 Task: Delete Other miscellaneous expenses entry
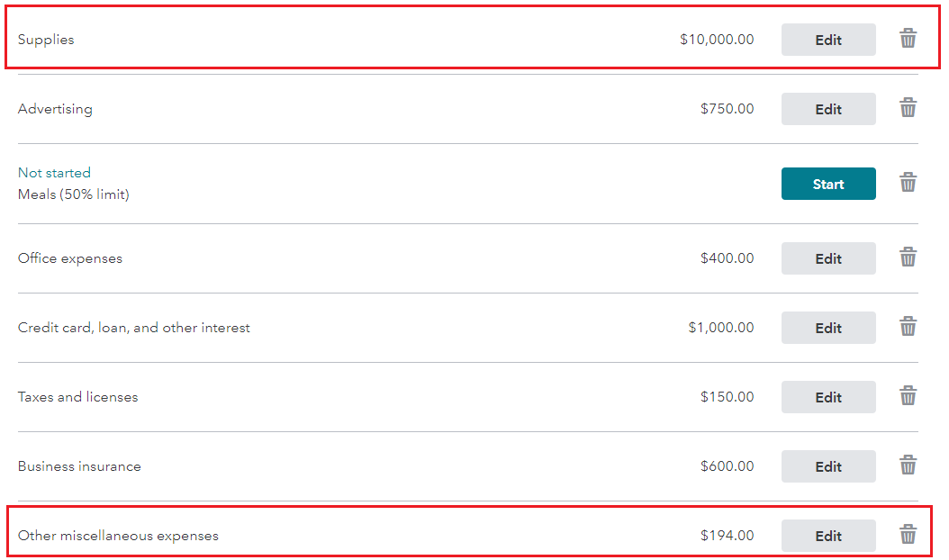point(908,535)
